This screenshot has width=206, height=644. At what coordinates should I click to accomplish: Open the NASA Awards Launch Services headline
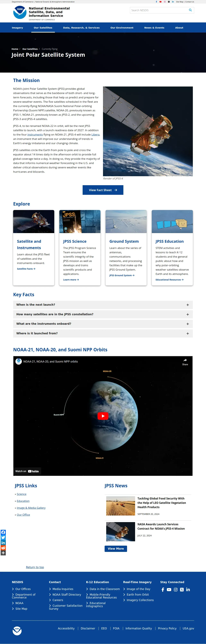tap(161, 526)
